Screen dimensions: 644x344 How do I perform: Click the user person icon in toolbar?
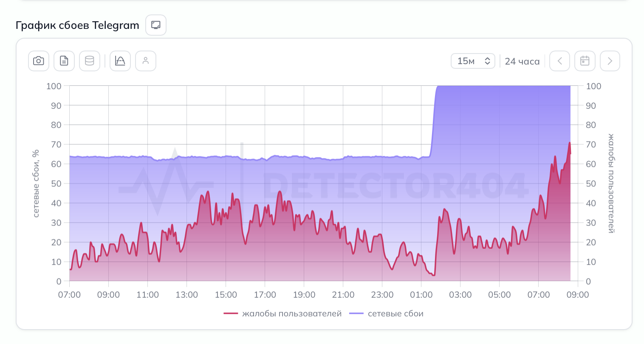coord(146,61)
